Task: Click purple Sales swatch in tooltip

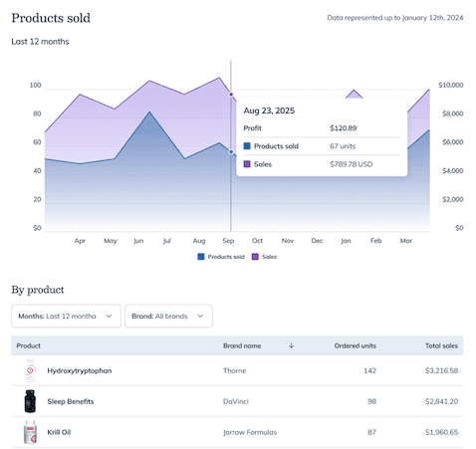Action: point(247,164)
